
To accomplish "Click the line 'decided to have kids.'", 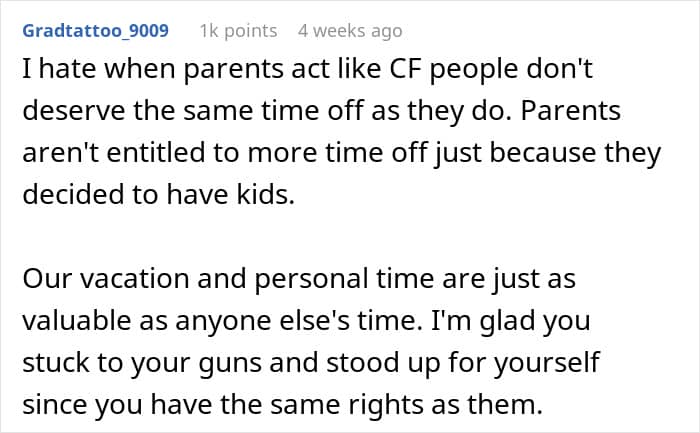I will (158, 195).
